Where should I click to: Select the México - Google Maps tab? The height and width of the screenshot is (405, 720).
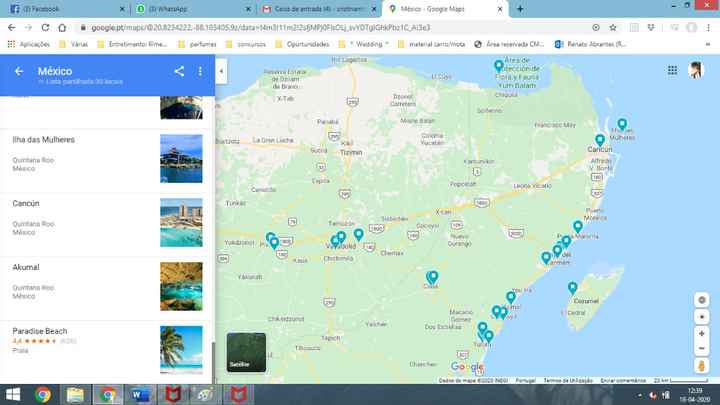point(445,9)
